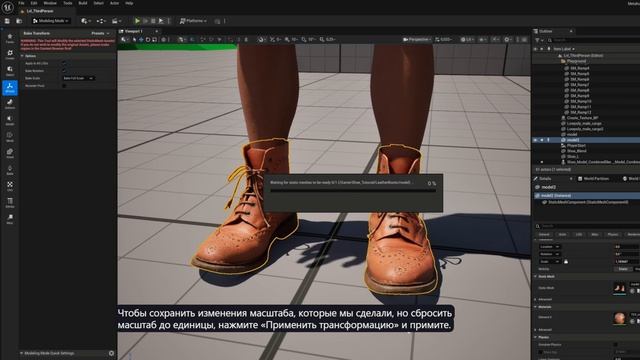Viewport: 640px width, 360px height.
Task: Click the Eject play control icon
Action: point(161,21)
